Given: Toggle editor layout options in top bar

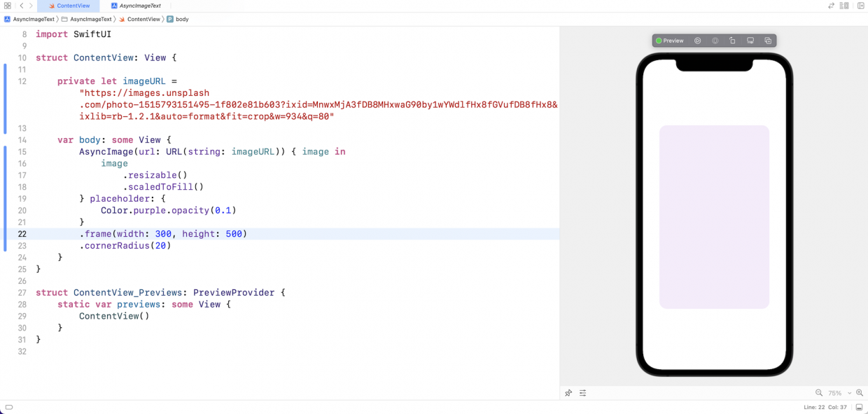Looking at the screenshot, I should [844, 6].
